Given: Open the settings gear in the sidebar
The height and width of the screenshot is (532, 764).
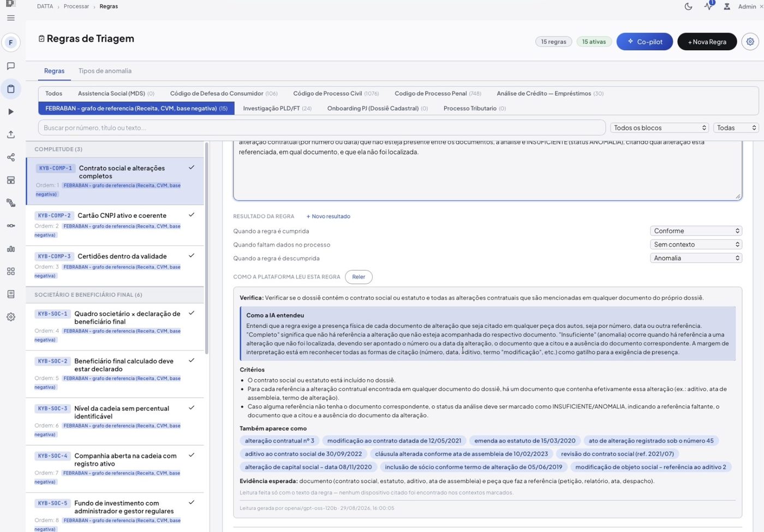Looking at the screenshot, I should pos(10,317).
